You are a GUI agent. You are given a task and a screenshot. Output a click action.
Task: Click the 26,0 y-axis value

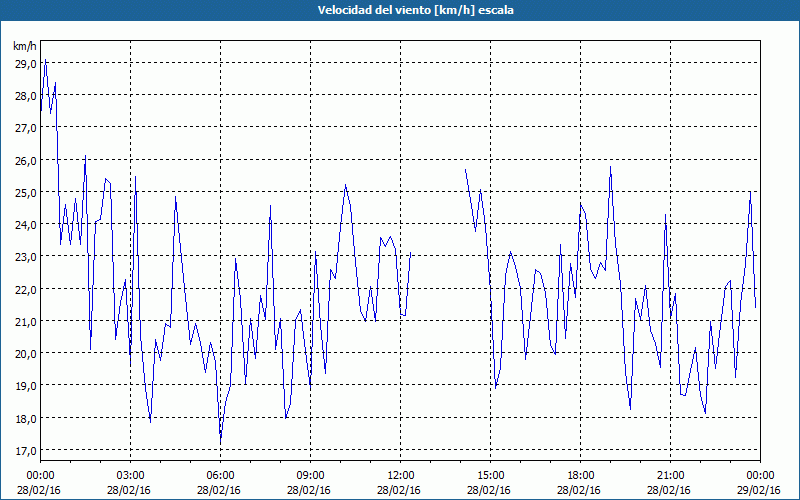pyautogui.click(x=26, y=160)
